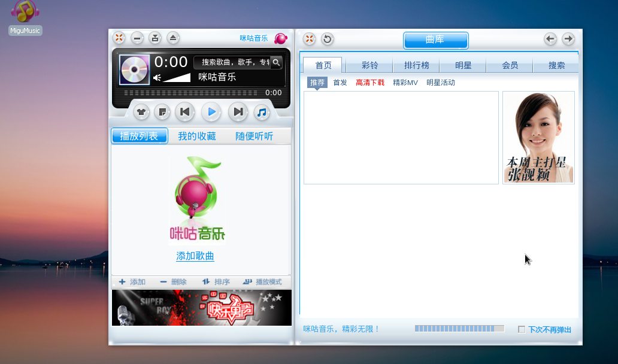
Task: Select the 搜索 tab in the library
Action: [556, 65]
